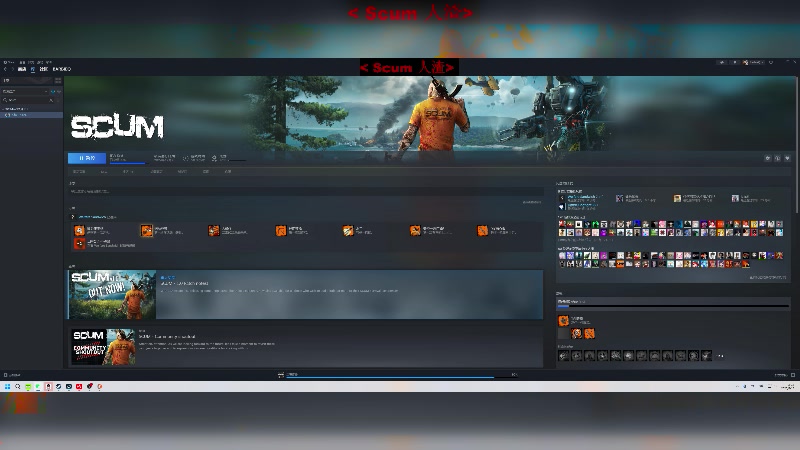
Task: Open the profile name tab in Steam navigation
Action: [62, 69]
